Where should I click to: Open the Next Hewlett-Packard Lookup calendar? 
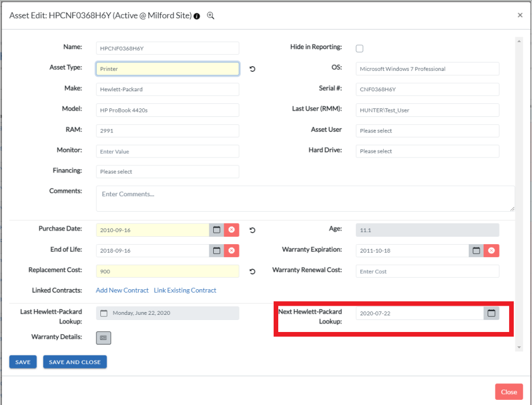[492, 313]
